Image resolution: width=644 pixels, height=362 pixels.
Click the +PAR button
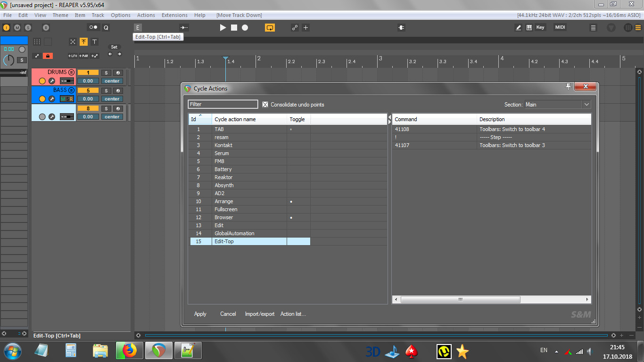(83, 56)
